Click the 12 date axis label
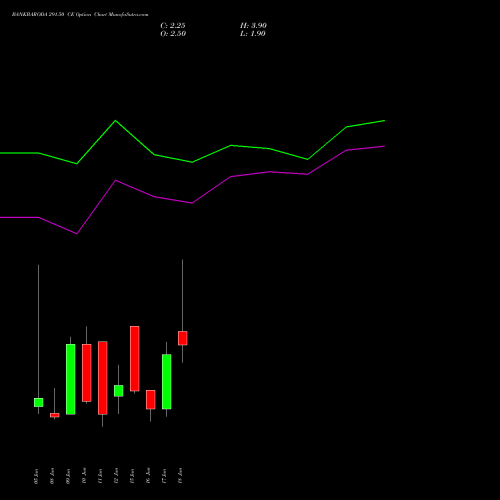The image size is (500, 500). (x=116, y=476)
